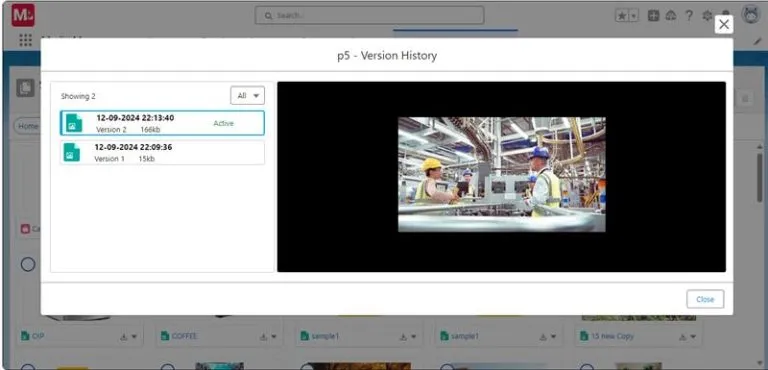The image size is (768, 370).
Task: Click the COFFEE file name
Action: (184, 336)
